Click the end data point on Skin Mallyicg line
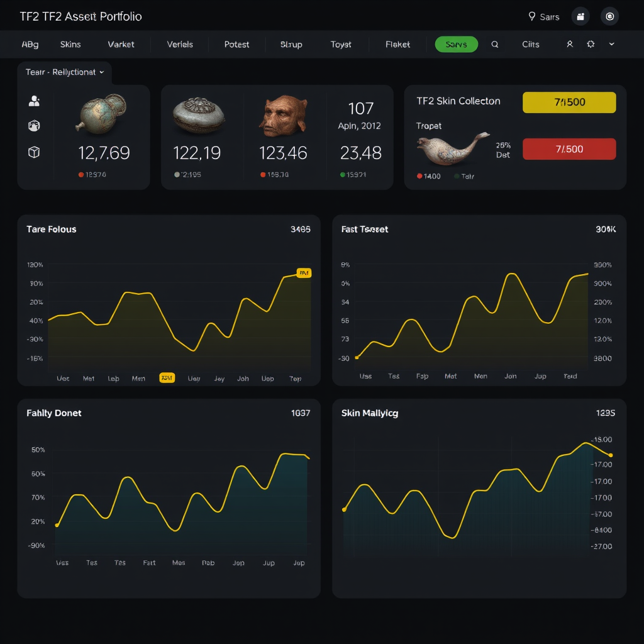 pyautogui.click(x=611, y=455)
